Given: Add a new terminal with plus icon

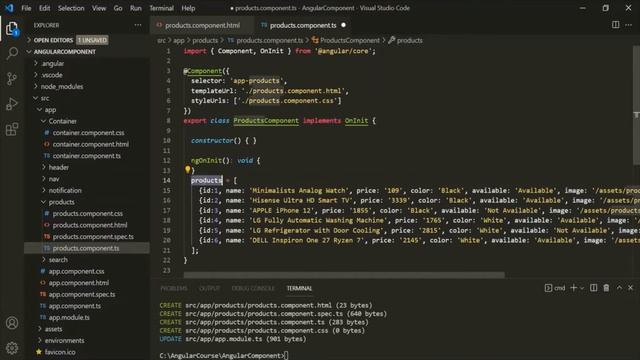Looking at the screenshot, I should point(573,288).
